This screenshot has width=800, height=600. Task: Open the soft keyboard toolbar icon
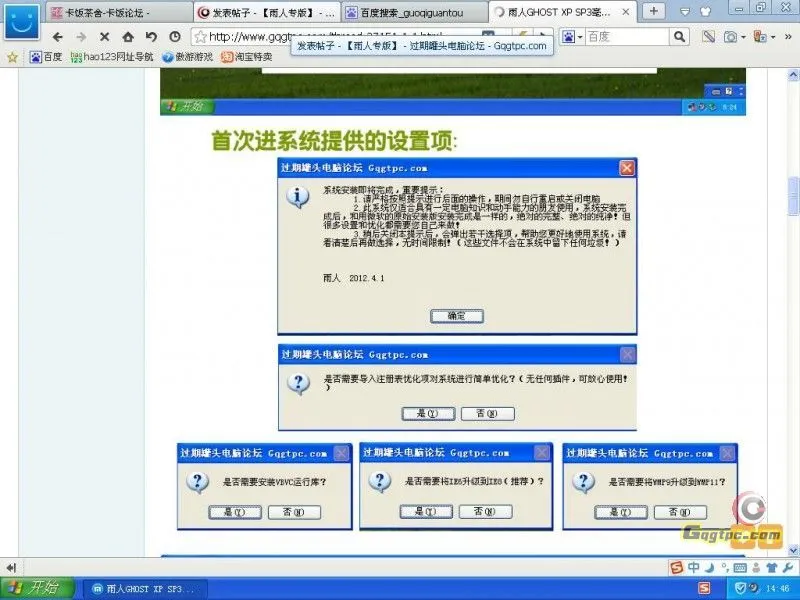(x=738, y=568)
